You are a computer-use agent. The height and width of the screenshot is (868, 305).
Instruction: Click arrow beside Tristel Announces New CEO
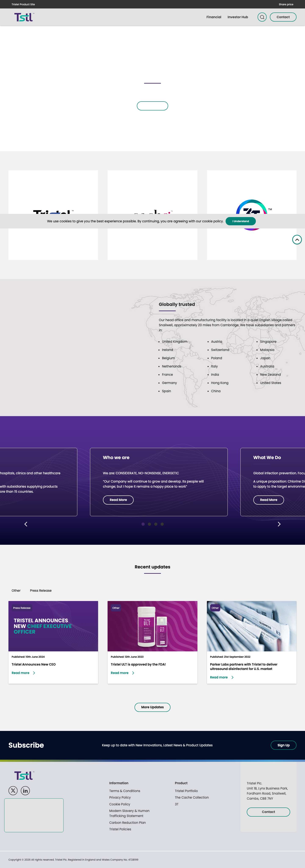coord(34,673)
